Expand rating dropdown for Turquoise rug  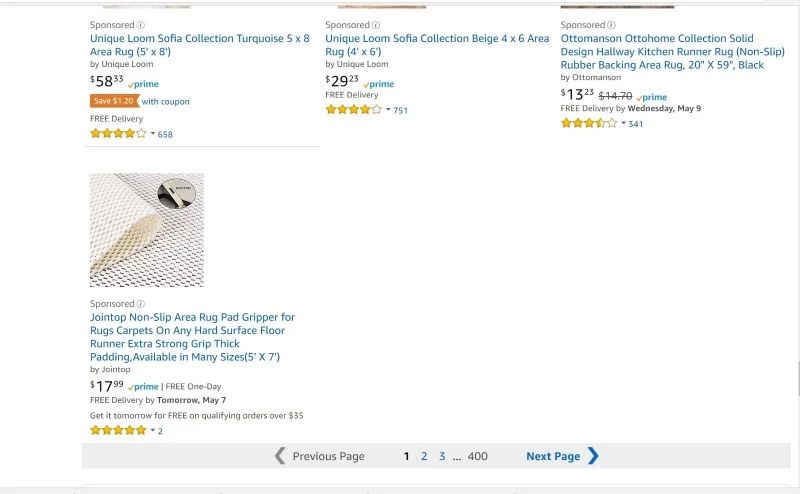153,134
